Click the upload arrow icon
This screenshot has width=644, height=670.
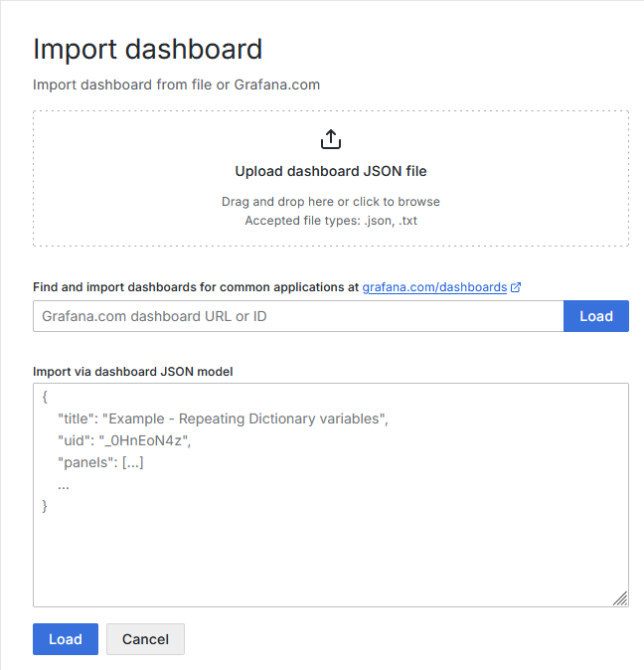[331, 139]
